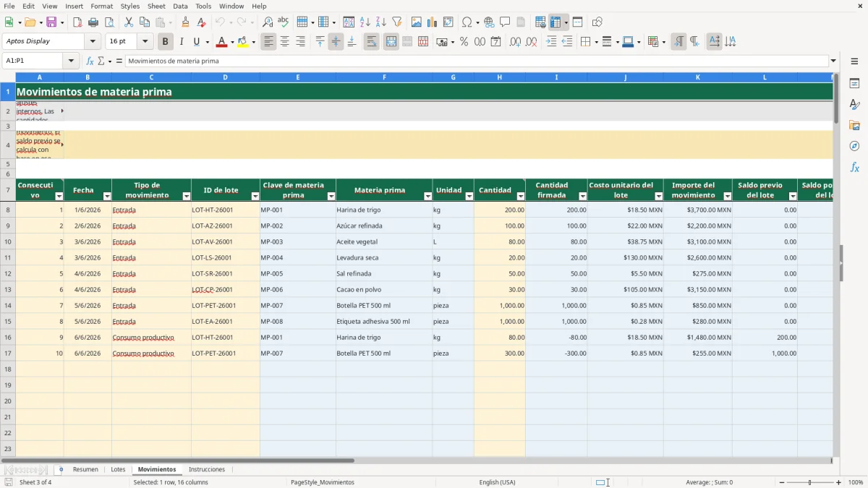The image size is (868, 488).
Task: Toggle Center Vertically alignment
Action: click(x=336, y=42)
